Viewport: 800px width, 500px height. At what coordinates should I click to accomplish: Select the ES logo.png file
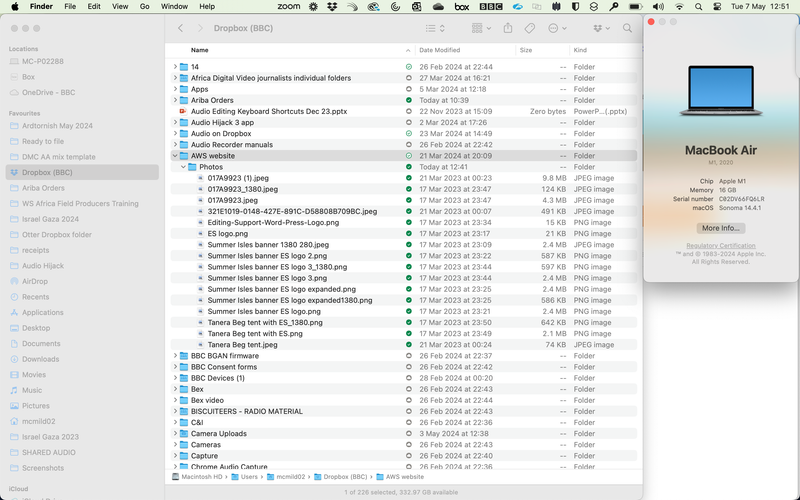click(227, 233)
